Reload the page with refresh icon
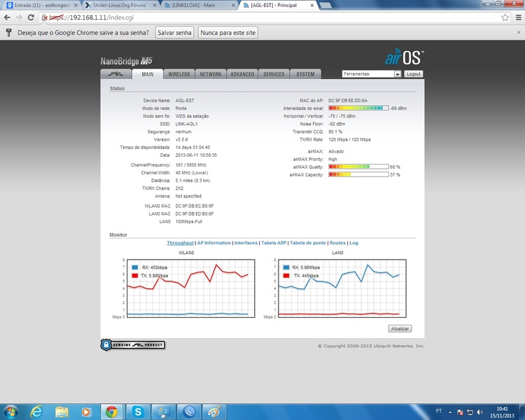Viewport: 525px width, 420px height. pos(31,17)
